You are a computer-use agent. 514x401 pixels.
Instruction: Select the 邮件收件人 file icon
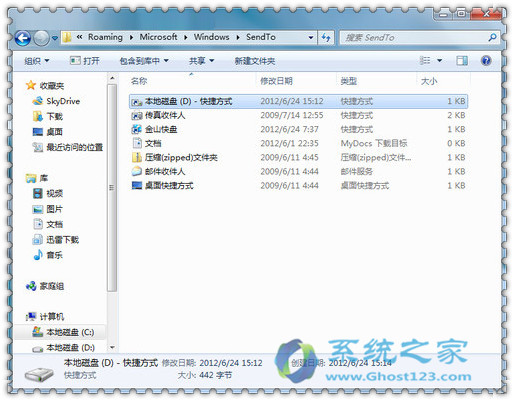click(137, 171)
